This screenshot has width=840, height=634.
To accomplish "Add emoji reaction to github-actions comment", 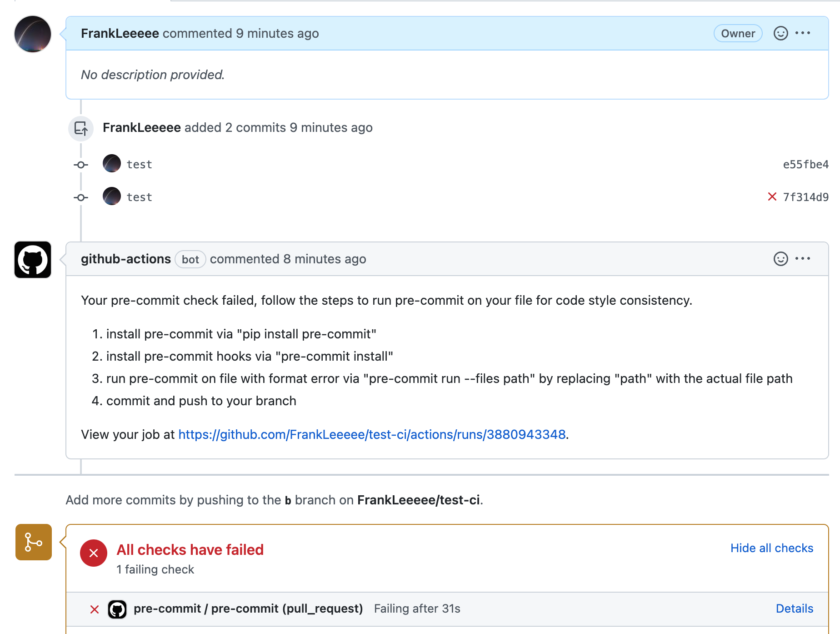I will click(780, 259).
